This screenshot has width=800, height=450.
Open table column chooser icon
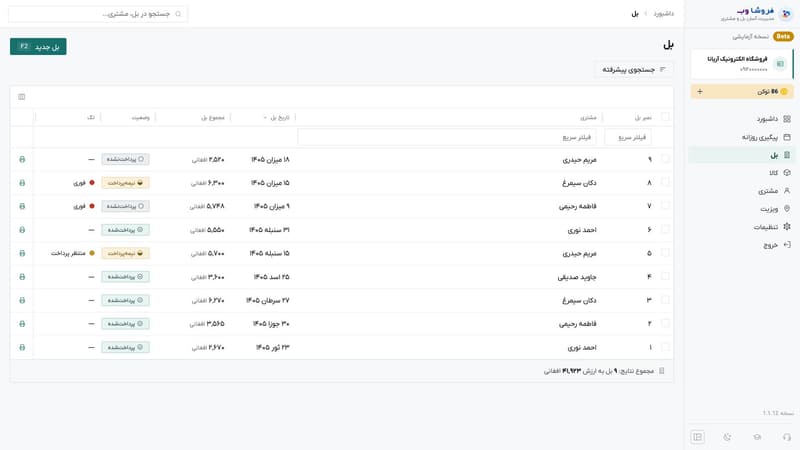21,96
